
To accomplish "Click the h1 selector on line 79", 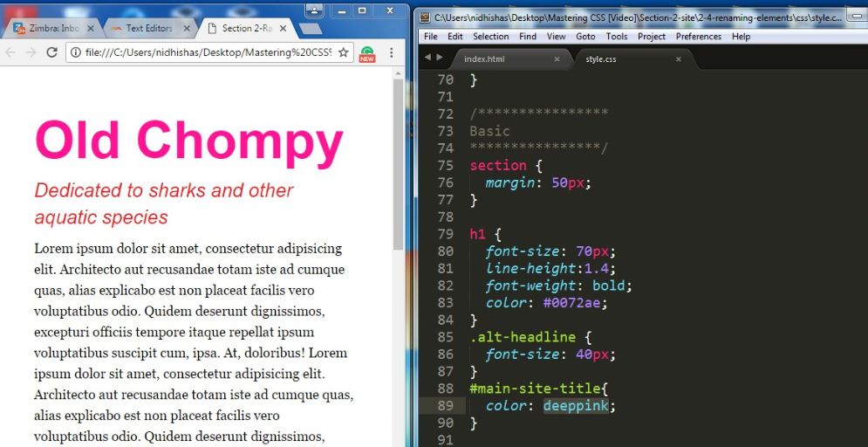I will pyautogui.click(x=477, y=234).
